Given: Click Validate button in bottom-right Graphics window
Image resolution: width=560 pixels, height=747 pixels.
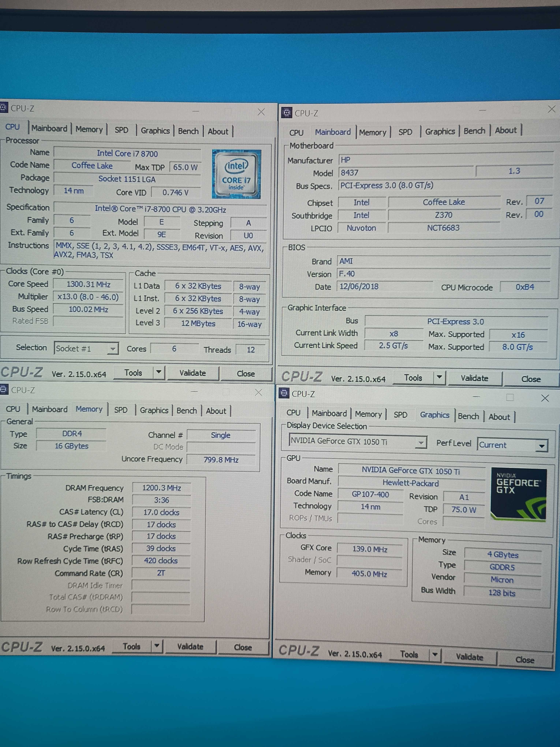Looking at the screenshot, I should click(x=470, y=657).
